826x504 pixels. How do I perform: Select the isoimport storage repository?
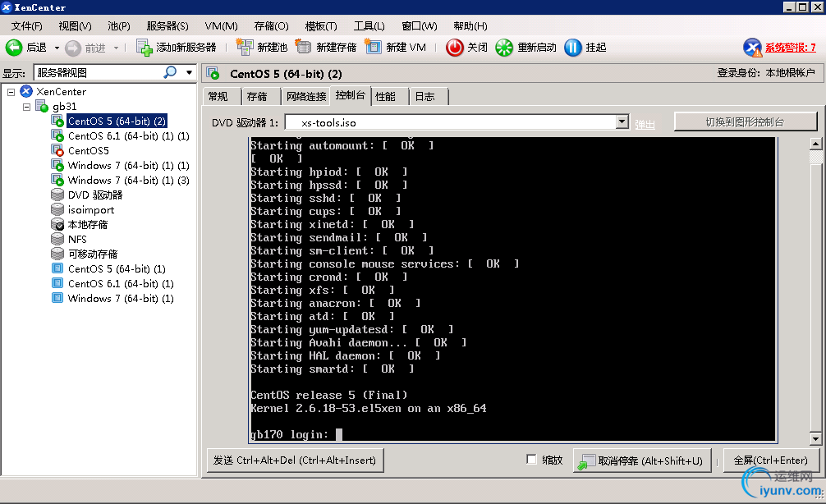(90, 209)
